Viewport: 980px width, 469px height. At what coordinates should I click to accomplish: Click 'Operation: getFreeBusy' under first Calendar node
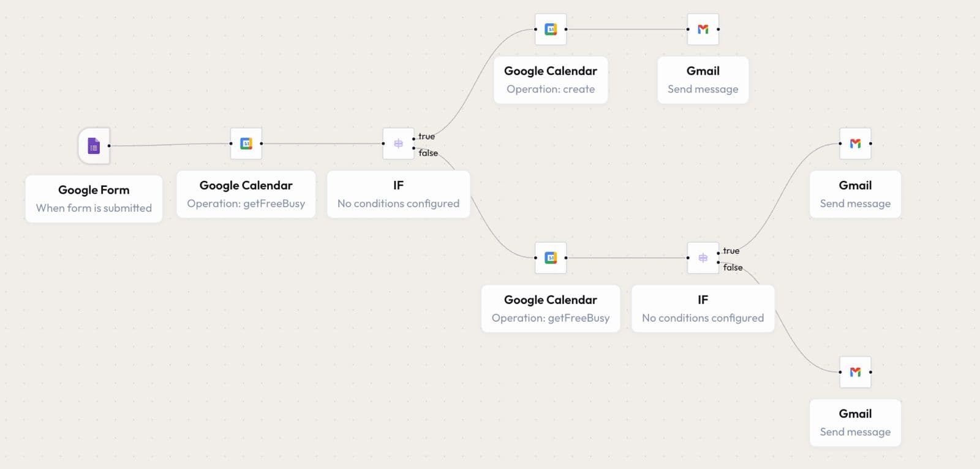[246, 204]
